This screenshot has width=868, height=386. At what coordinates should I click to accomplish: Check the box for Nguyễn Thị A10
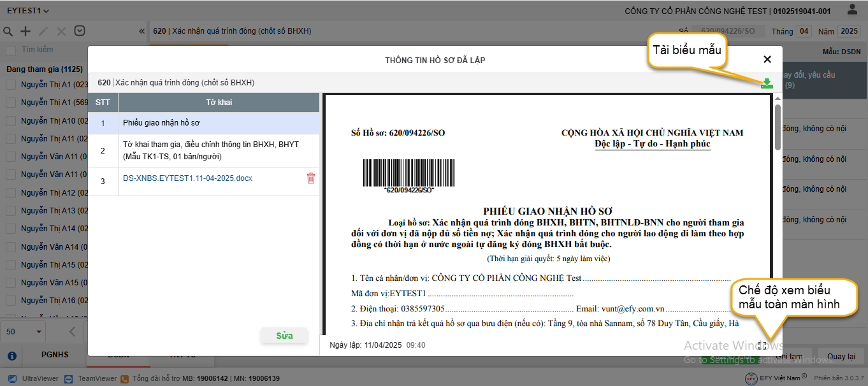pyautogui.click(x=11, y=121)
